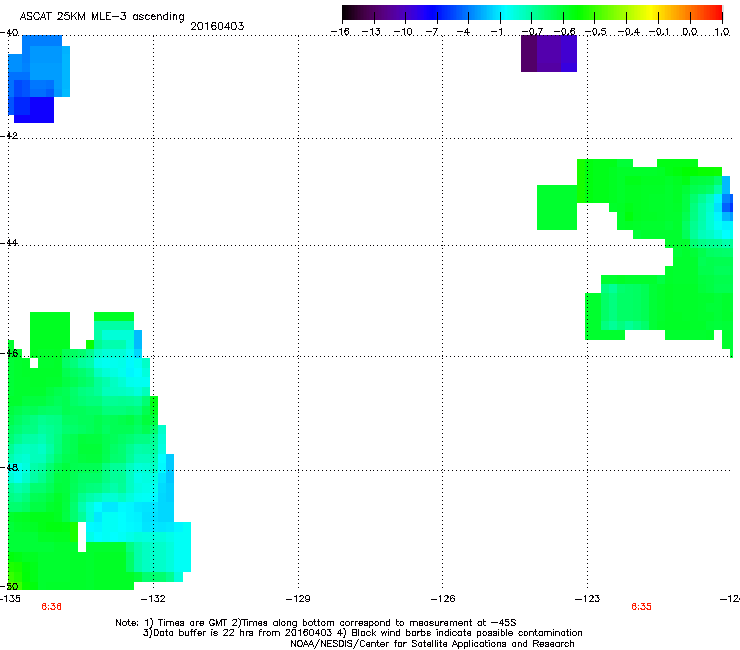Click the date label 20160403
Viewport: 740px width, 650px height.
click(217, 26)
